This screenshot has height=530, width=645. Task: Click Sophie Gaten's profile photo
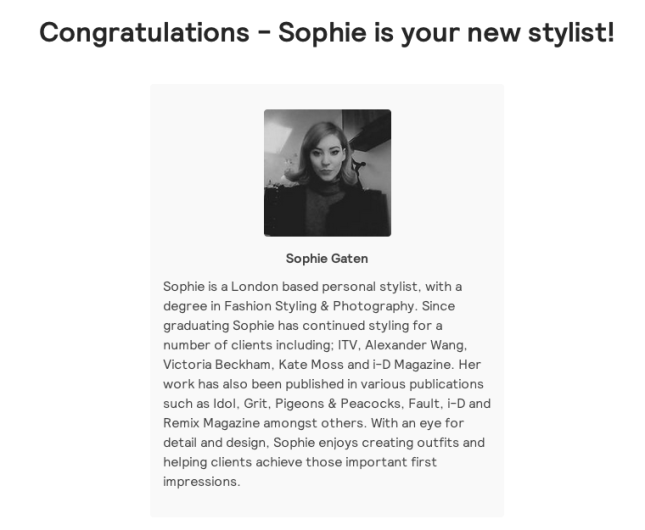[327, 173]
